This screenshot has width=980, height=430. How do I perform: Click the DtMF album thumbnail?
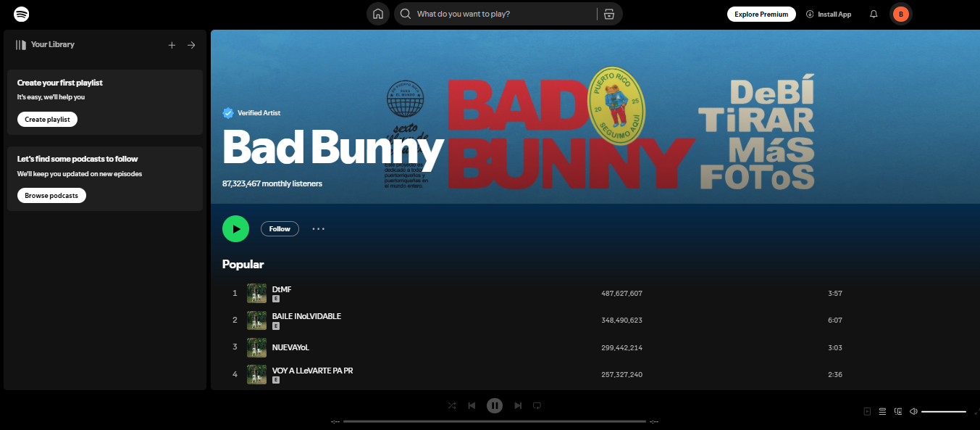(x=256, y=294)
